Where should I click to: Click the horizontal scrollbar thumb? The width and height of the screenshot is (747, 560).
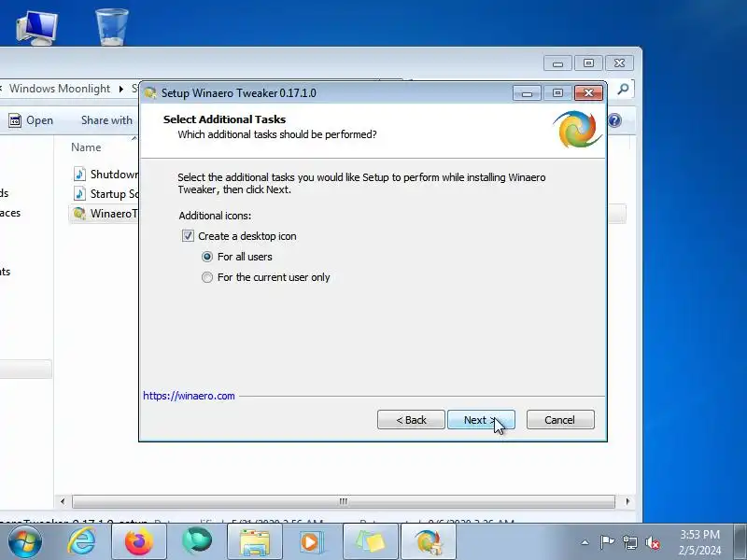(344, 501)
